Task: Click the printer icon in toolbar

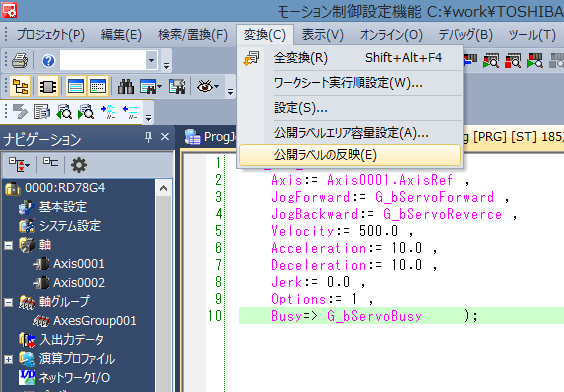Action: tap(20, 61)
